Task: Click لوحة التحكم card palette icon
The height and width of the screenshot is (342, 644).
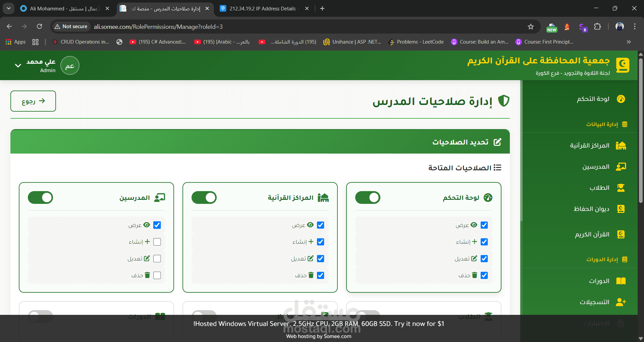Action: click(488, 197)
